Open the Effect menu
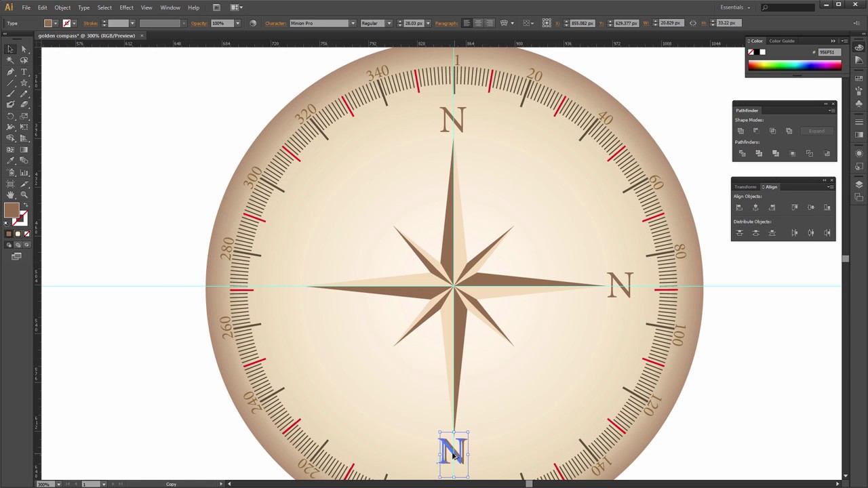The height and width of the screenshot is (488, 868). pyautogui.click(x=127, y=7)
